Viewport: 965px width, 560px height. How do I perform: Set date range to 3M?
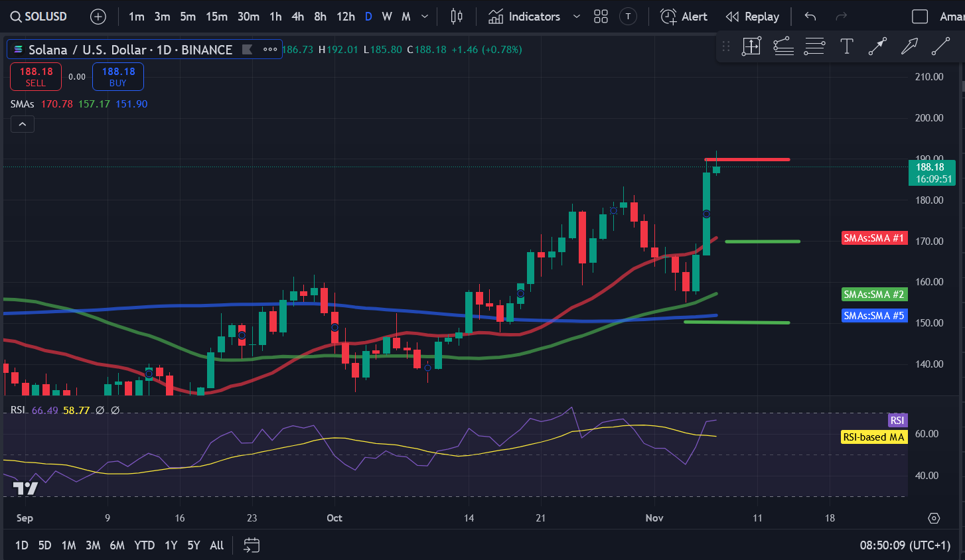[x=93, y=545]
